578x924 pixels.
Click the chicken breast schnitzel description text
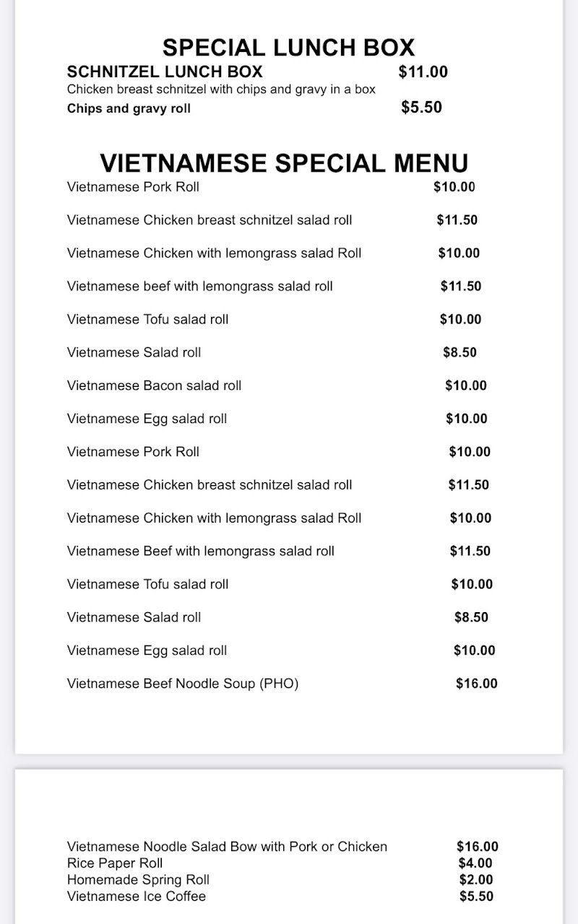(221, 90)
